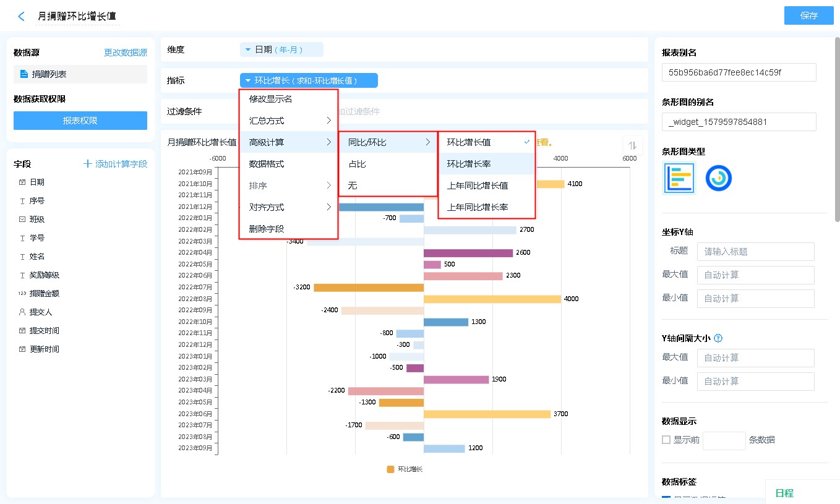Expand the 对齐方式 submenu
Screen dimensions: 840x504
pyautogui.click(x=288, y=207)
